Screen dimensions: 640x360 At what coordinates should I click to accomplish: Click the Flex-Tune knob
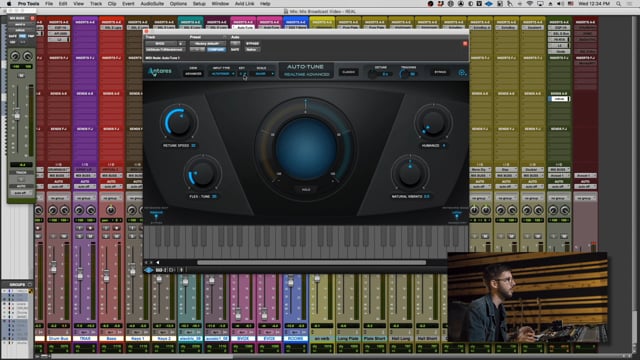(x=202, y=174)
